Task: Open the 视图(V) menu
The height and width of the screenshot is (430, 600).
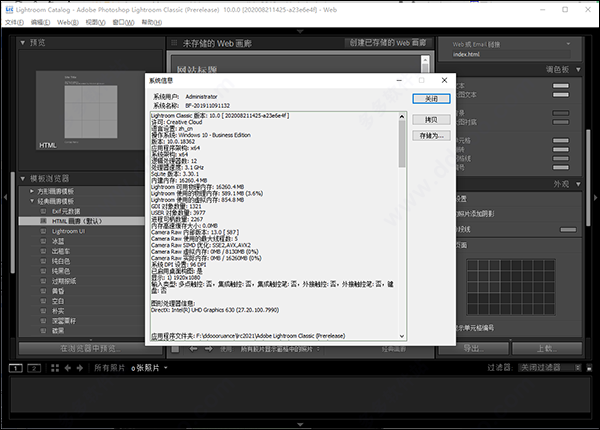Action: [x=95, y=22]
